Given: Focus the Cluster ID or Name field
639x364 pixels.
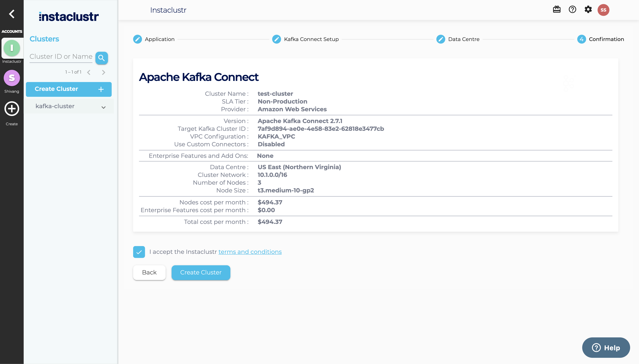Looking at the screenshot, I should (61, 57).
